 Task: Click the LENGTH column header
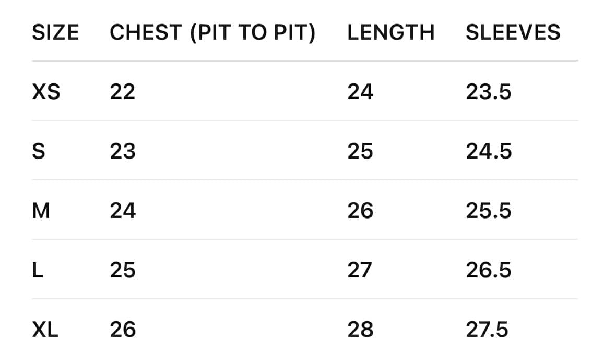pos(391,33)
